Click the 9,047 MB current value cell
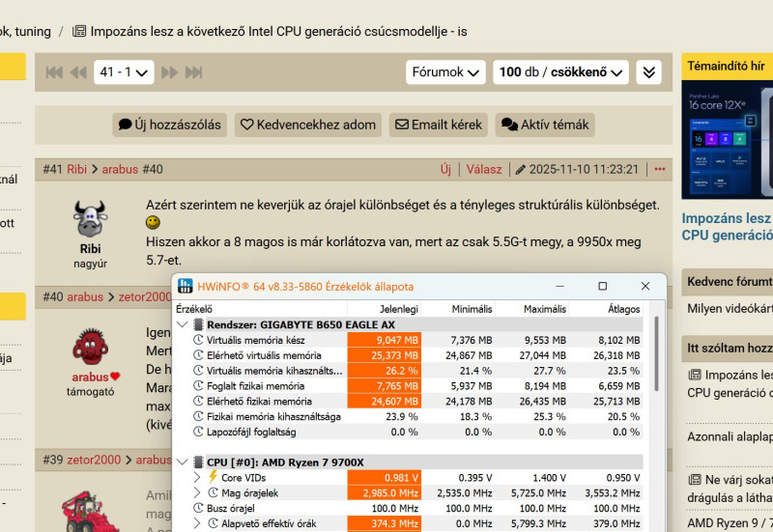The image size is (773, 532). [384, 340]
